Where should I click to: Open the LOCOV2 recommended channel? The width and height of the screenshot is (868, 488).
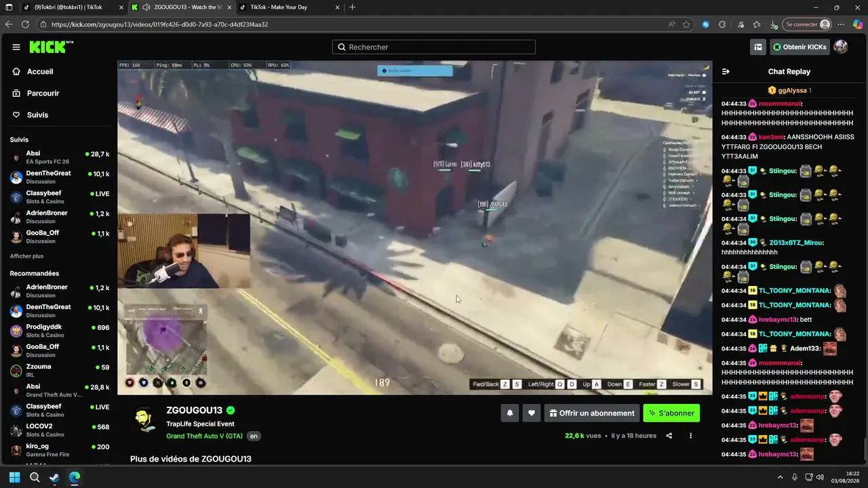(x=60, y=430)
